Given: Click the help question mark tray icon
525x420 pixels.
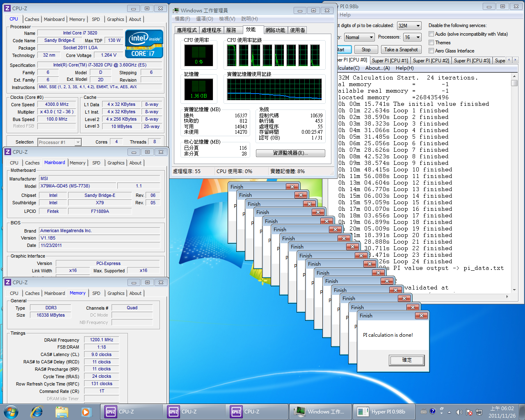Looking at the screenshot, I should click(x=432, y=411).
